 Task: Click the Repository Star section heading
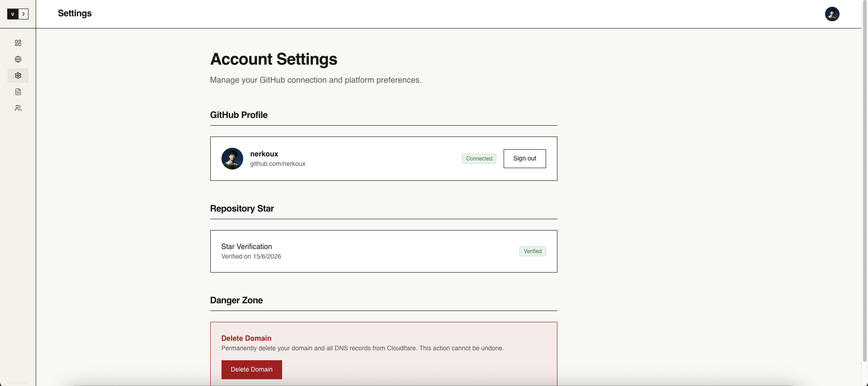coord(242,208)
